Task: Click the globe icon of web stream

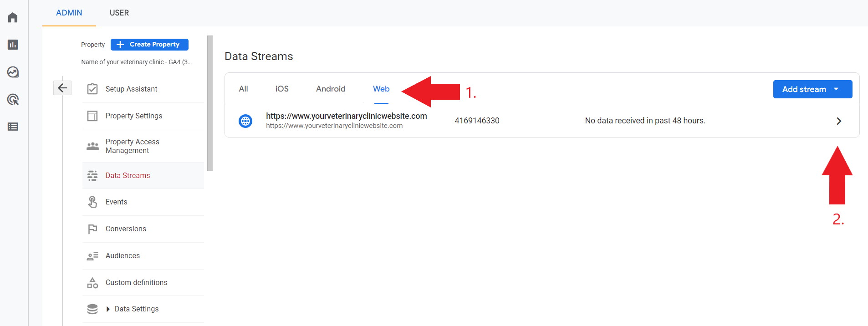Action: [x=245, y=121]
